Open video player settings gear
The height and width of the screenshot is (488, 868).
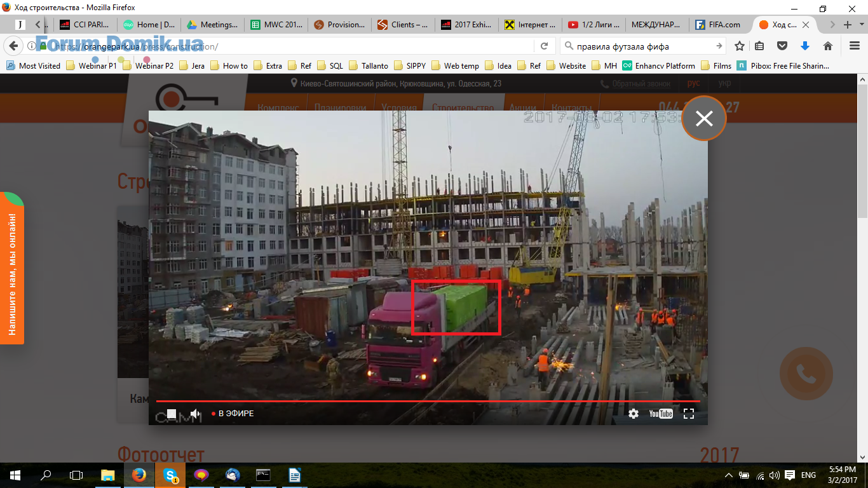634,414
